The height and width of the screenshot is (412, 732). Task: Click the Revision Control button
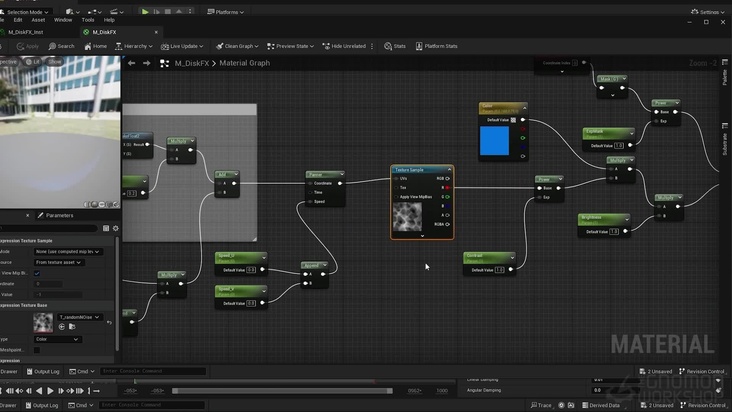coord(703,371)
